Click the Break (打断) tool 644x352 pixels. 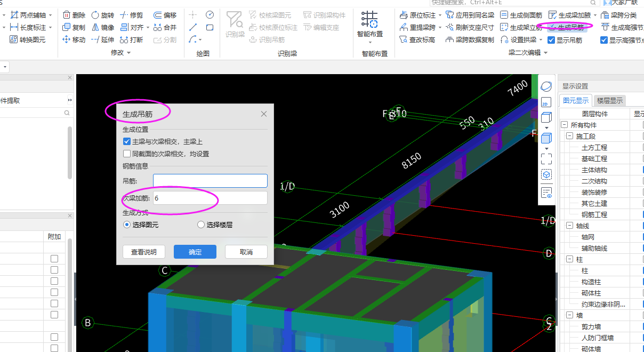click(131, 39)
